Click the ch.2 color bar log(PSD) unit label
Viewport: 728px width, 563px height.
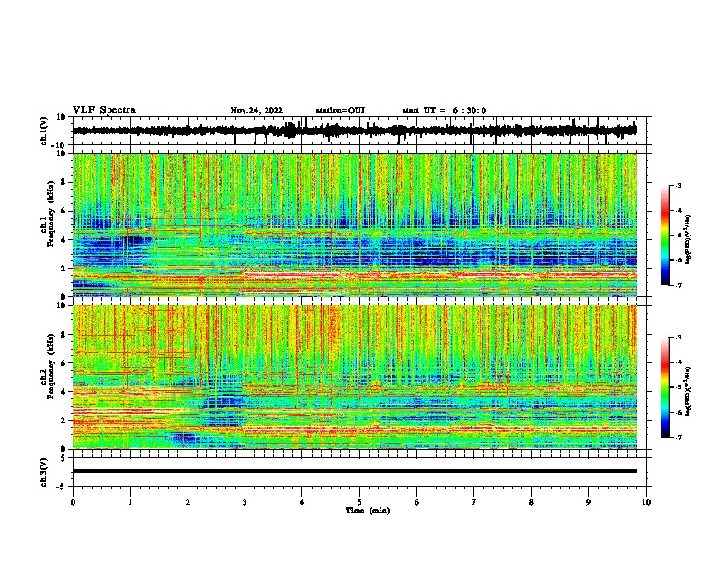coord(688,392)
